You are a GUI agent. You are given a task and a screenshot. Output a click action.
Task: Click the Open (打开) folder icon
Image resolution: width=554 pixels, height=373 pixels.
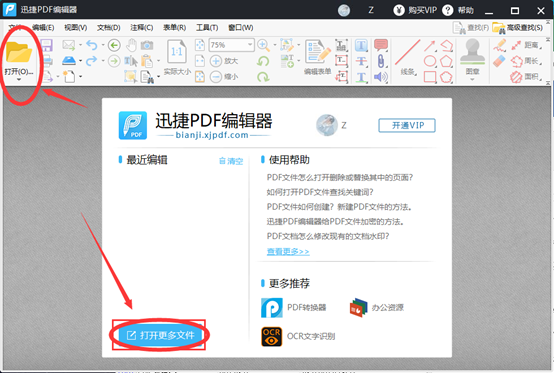pyautogui.click(x=19, y=52)
